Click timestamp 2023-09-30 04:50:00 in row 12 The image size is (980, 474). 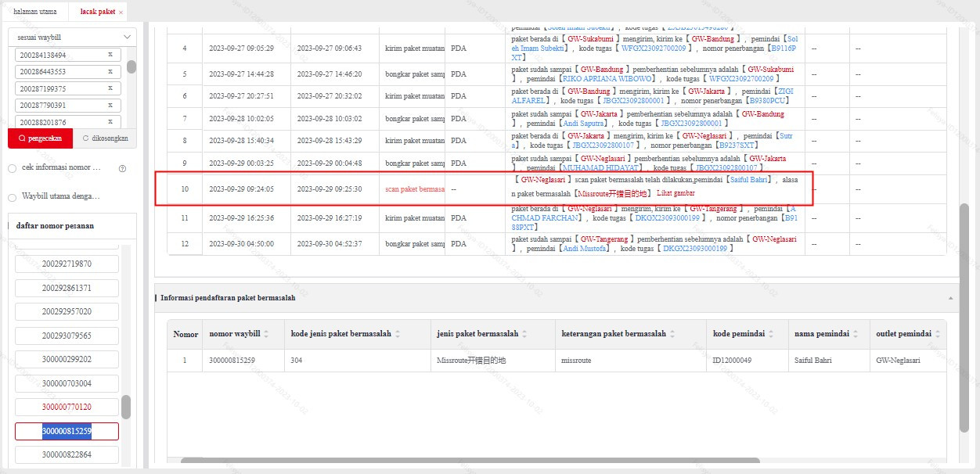tap(241, 243)
